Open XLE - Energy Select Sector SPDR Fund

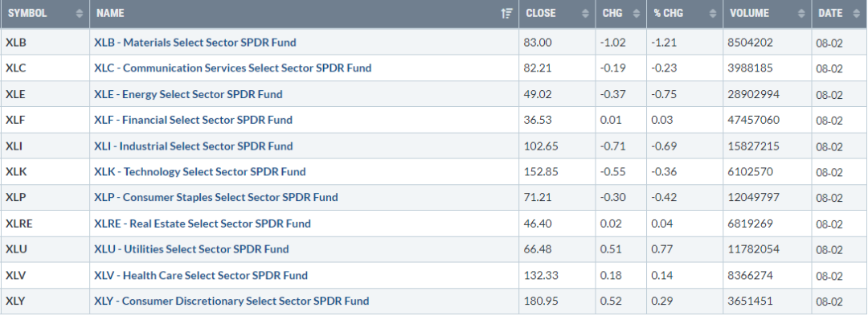(x=188, y=94)
